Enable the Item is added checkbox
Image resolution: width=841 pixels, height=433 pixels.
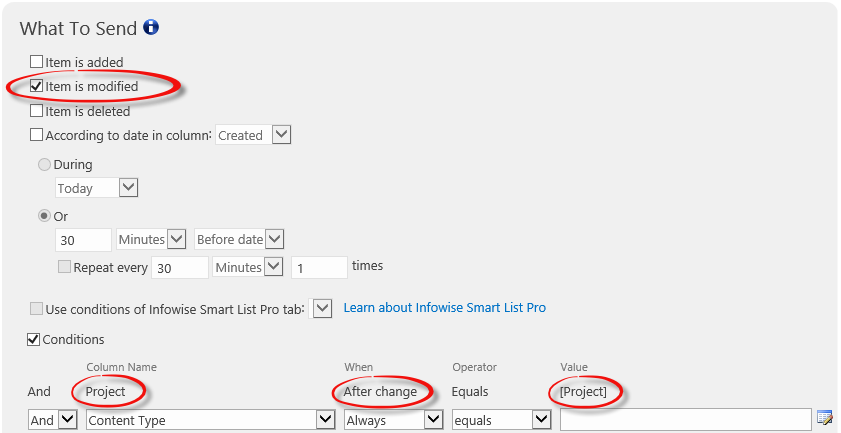coord(36,62)
